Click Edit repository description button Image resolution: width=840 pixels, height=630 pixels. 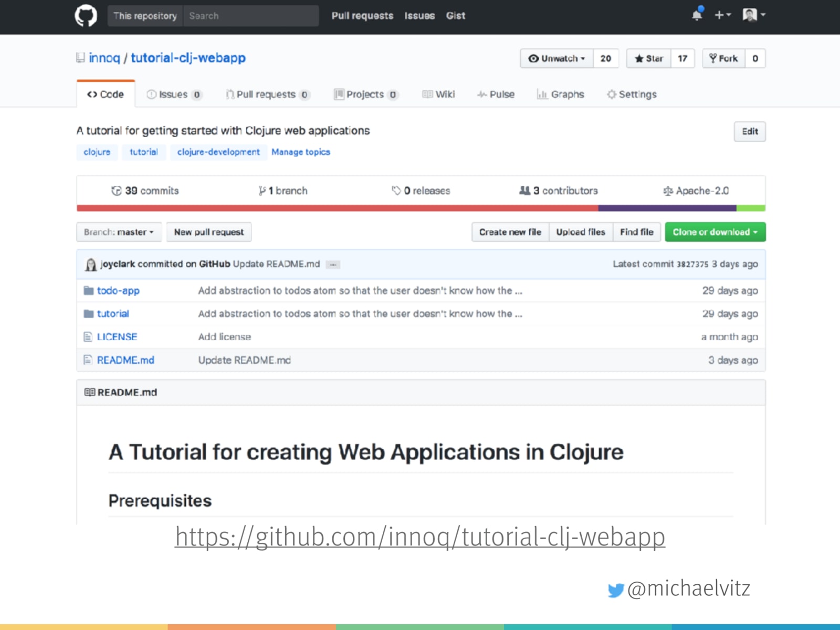(x=750, y=131)
